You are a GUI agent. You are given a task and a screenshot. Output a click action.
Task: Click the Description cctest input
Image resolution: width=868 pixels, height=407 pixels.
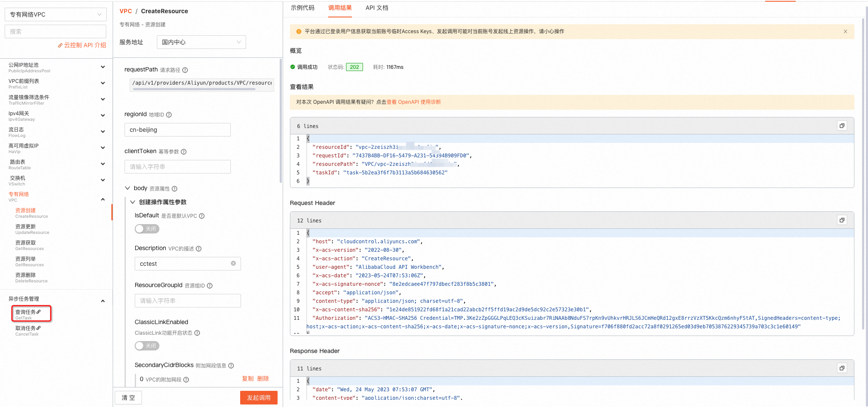click(x=187, y=264)
